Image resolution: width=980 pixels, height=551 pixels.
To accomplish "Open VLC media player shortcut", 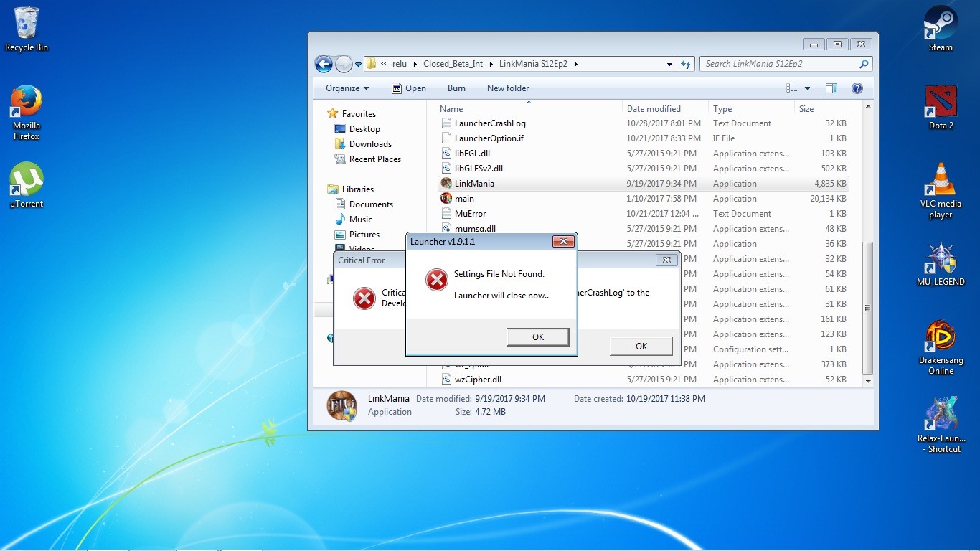I will (941, 180).
